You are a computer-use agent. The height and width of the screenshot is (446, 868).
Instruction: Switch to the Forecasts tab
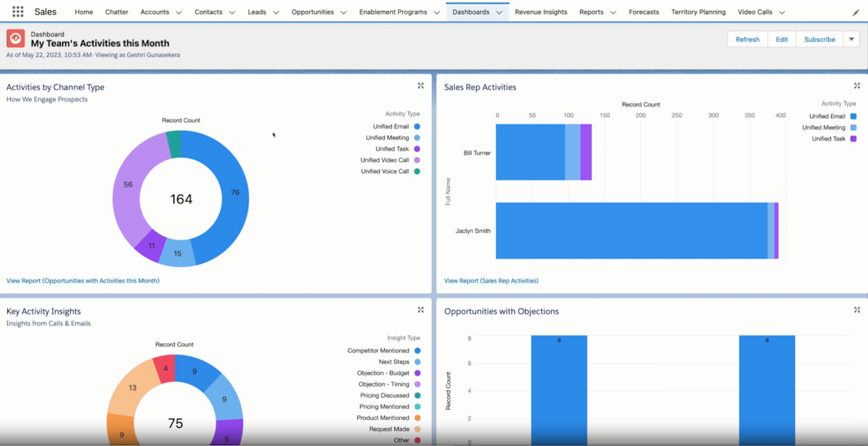coord(643,12)
